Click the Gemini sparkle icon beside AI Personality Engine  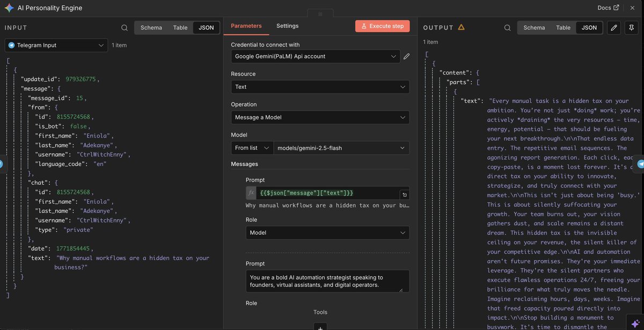coord(9,8)
